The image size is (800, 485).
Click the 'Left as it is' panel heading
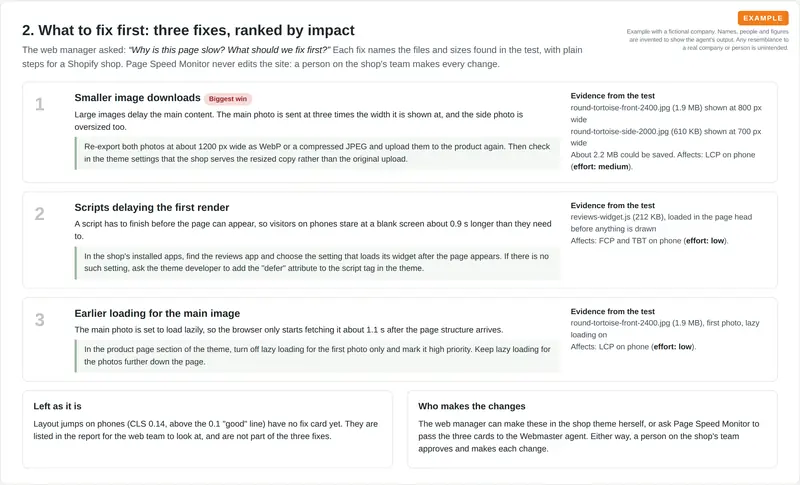click(x=57, y=406)
